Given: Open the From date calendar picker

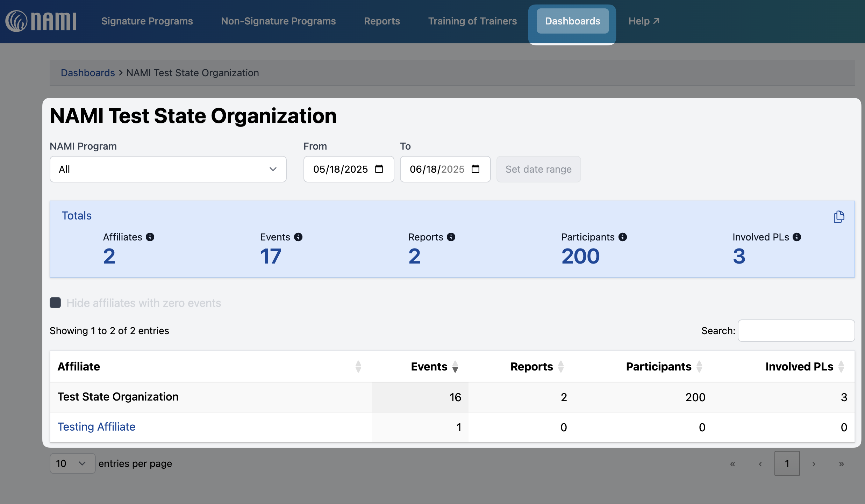Looking at the screenshot, I should click(x=379, y=169).
